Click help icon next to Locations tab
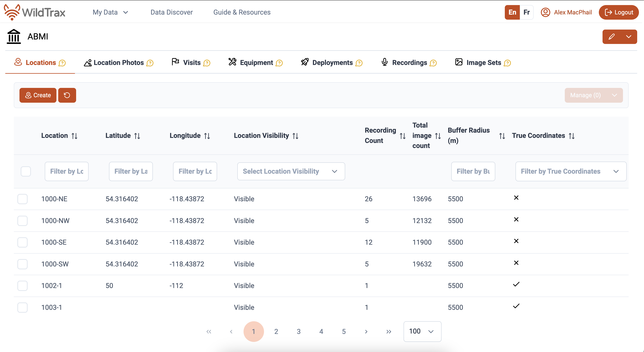This screenshot has width=644, height=352. tap(62, 63)
